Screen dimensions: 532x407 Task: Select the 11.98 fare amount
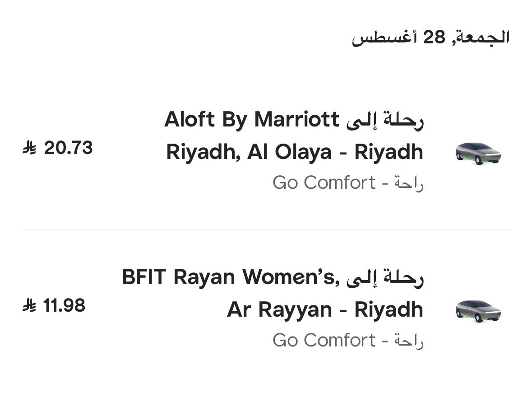[64, 305]
